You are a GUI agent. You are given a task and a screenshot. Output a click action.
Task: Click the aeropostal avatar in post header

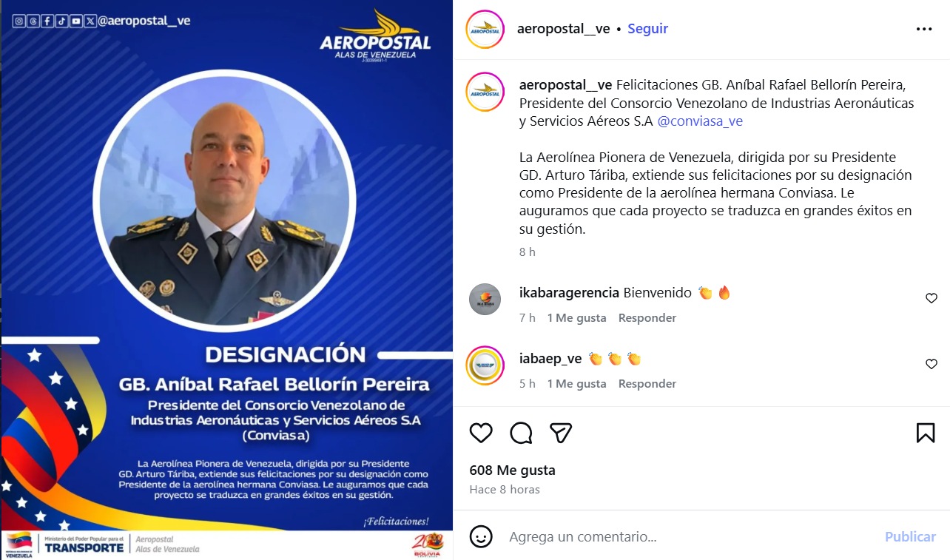tap(485, 29)
